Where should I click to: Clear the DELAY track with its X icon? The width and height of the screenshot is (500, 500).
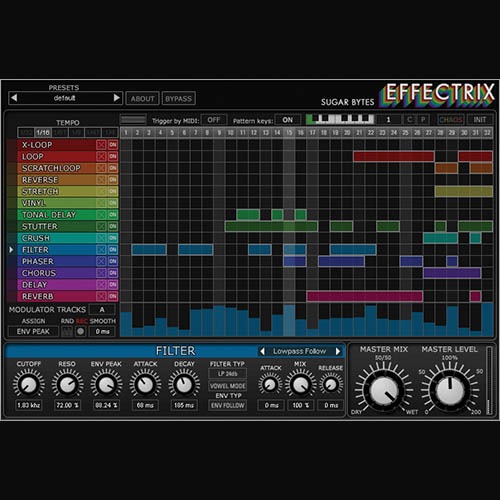point(101,285)
